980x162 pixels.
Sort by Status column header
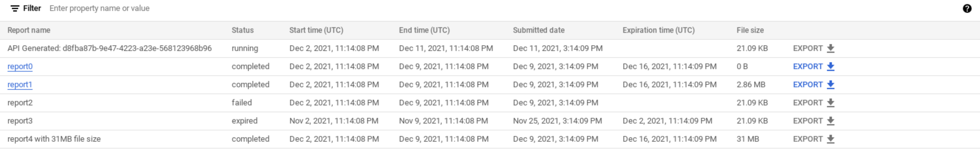242,30
